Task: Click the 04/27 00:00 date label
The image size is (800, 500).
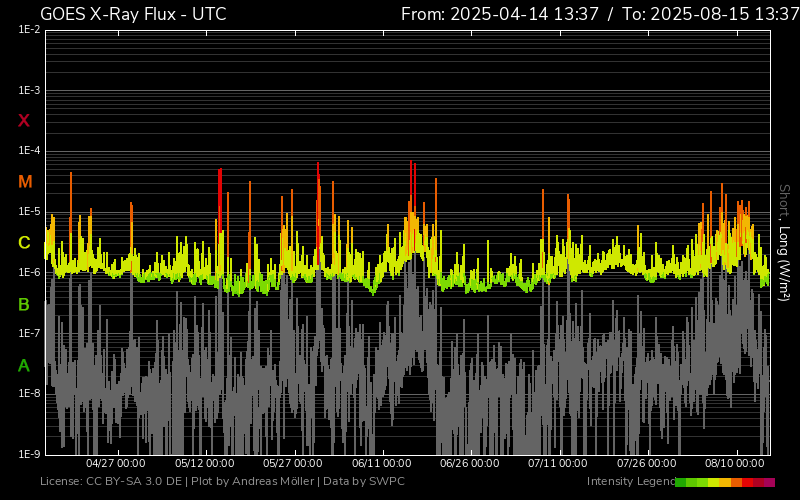Action: 116,463
